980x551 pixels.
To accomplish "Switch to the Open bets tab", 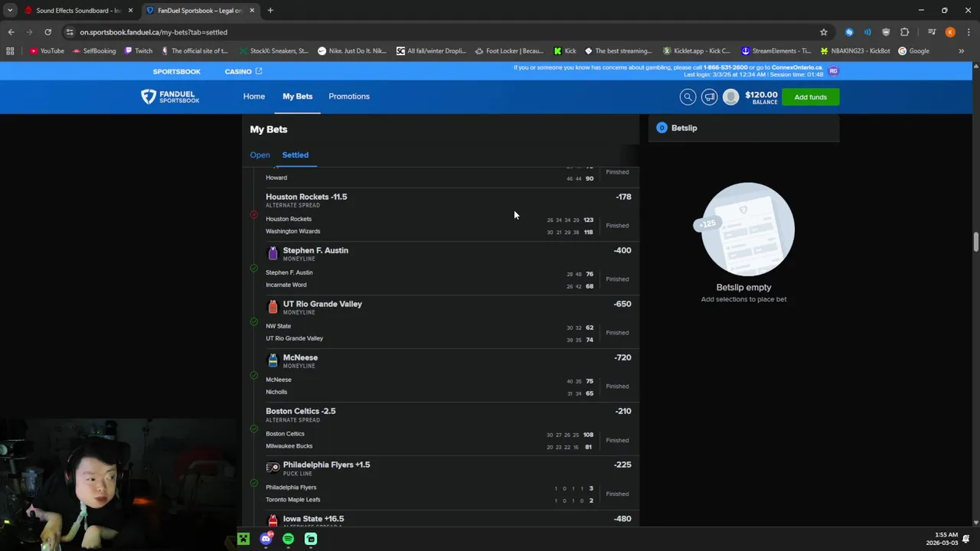I will pyautogui.click(x=260, y=155).
